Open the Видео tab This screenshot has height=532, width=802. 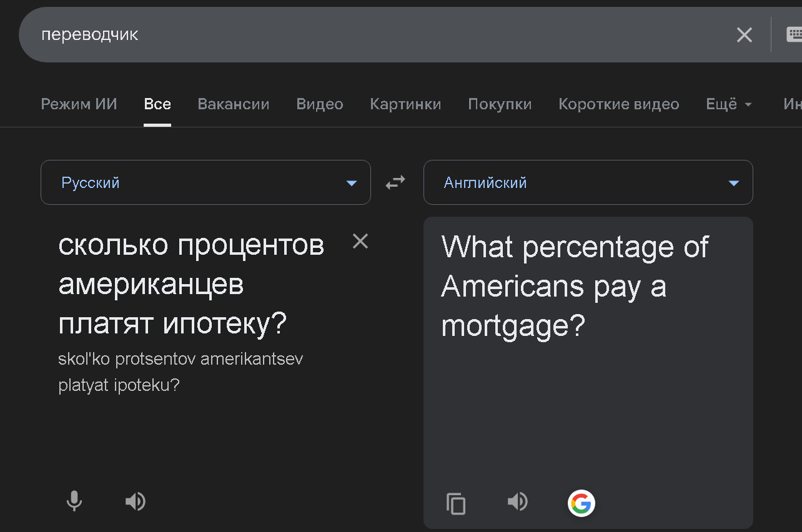[320, 104]
